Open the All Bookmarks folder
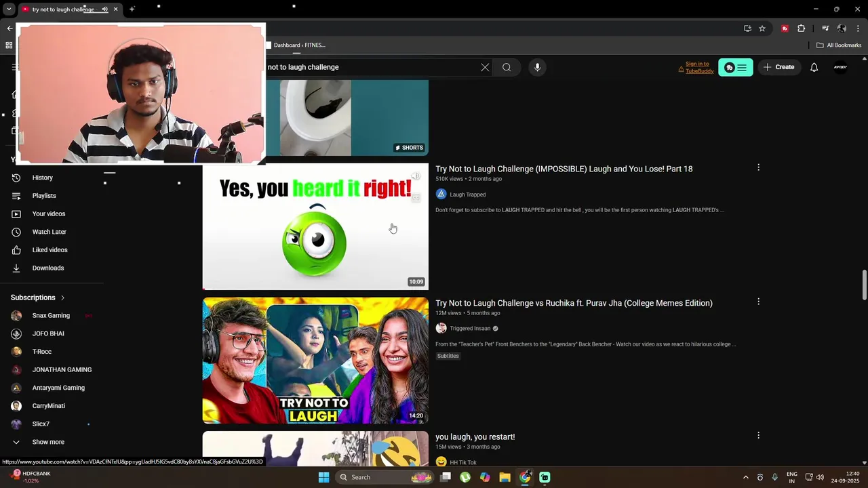Screen dimensions: 868x488 (x=839, y=45)
